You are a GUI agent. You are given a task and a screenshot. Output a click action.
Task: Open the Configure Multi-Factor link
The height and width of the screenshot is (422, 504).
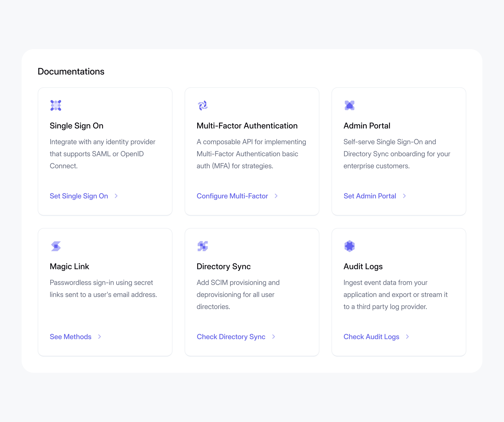pos(232,196)
